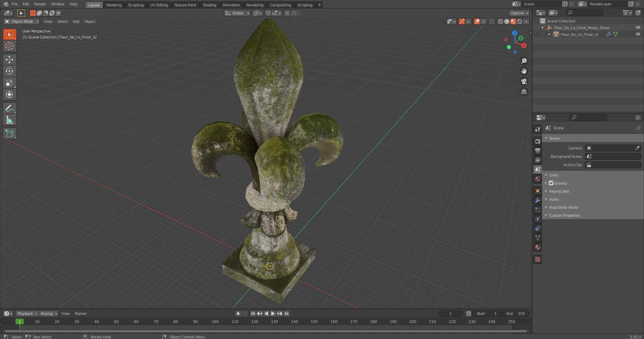Open the World properties tab
Viewport: 644px width, 339px height.
(538, 179)
